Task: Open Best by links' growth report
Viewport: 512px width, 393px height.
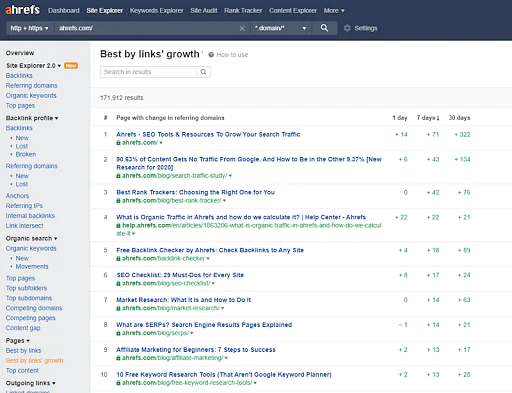Action: coord(34,361)
